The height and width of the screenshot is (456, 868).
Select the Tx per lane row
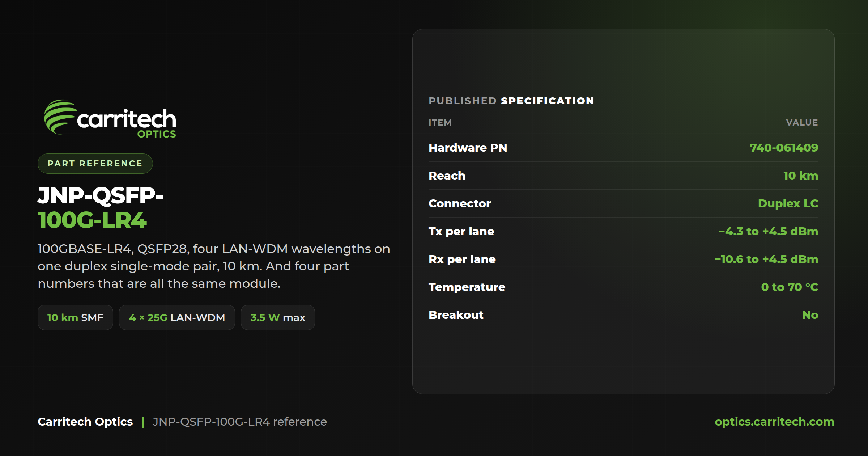pyautogui.click(x=624, y=231)
